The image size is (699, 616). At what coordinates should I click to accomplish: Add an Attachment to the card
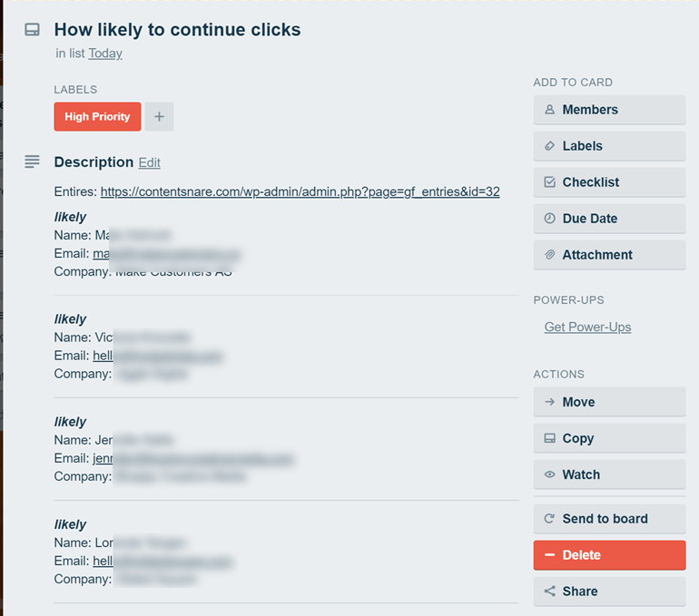pyautogui.click(x=609, y=255)
